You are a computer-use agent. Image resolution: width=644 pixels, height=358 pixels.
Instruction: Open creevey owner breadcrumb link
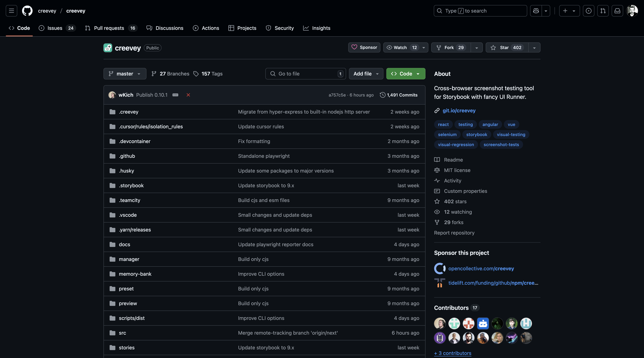pyautogui.click(x=47, y=11)
